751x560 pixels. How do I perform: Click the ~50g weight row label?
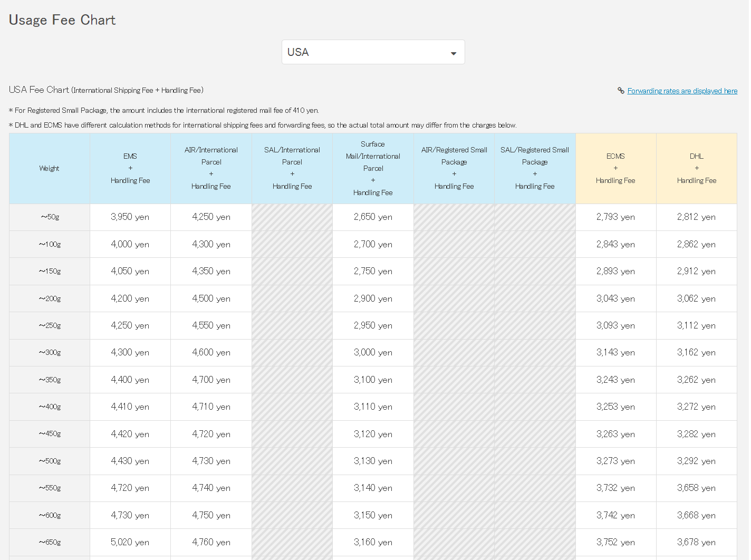coord(50,217)
